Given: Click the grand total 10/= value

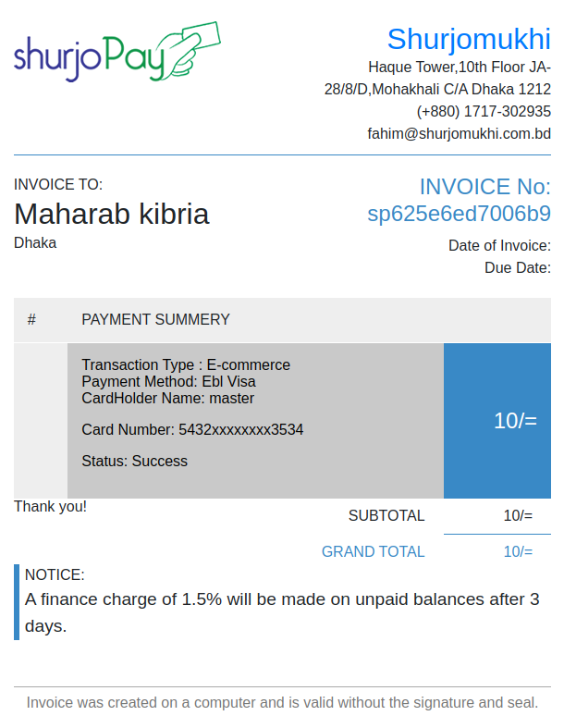Looking at the screenshot, I should [518, 551].
